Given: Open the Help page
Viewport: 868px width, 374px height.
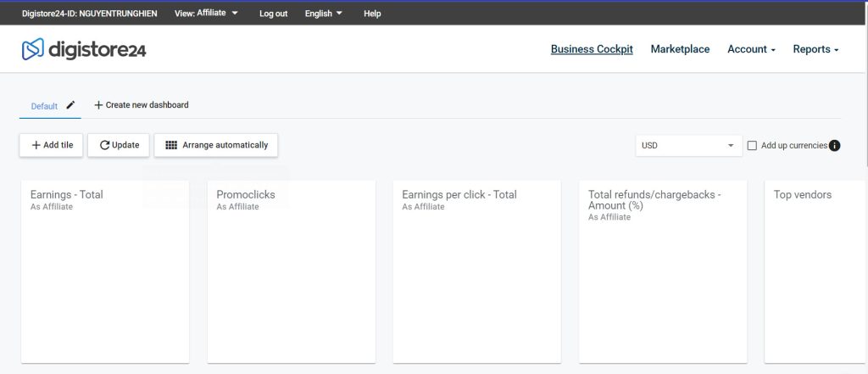Looking at the screenshot, I should click(372, 14).
